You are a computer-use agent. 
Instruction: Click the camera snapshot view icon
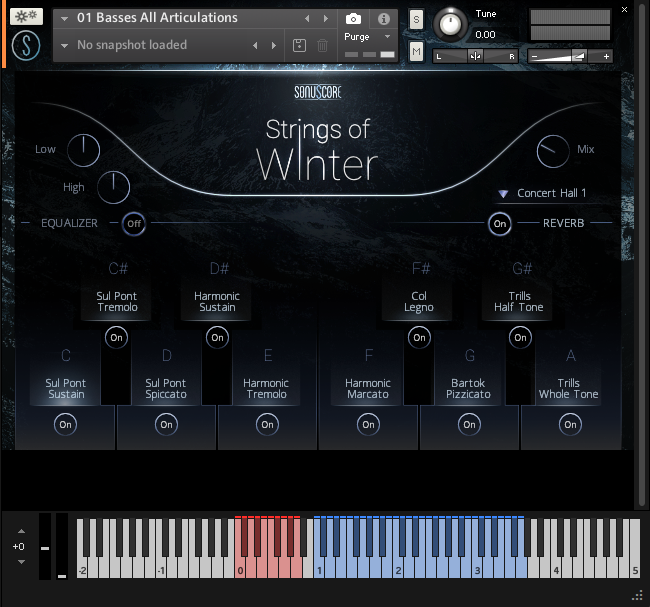(353, 19)
